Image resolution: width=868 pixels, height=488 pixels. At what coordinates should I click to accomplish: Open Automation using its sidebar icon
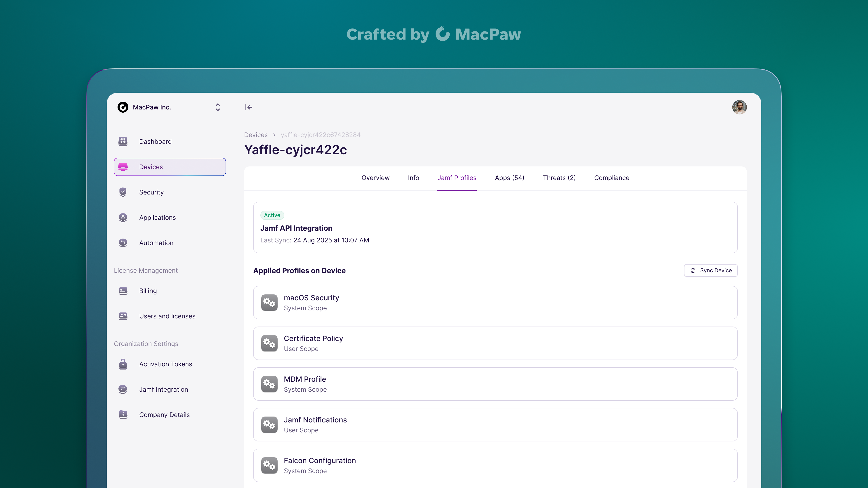(x=123, y=243)
